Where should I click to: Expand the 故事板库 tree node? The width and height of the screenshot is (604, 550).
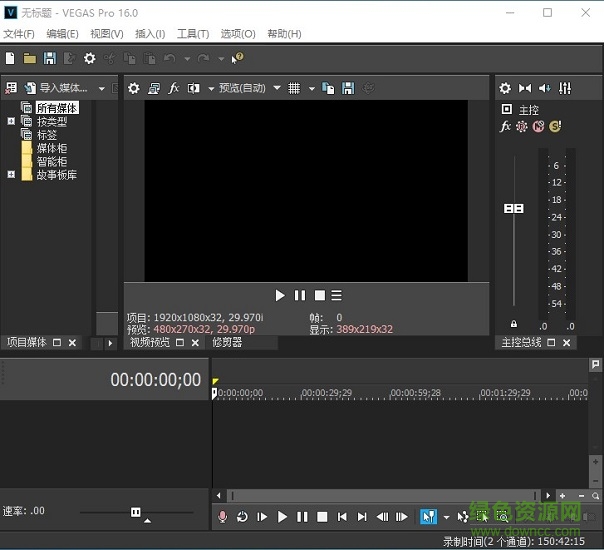pos(11,175)
